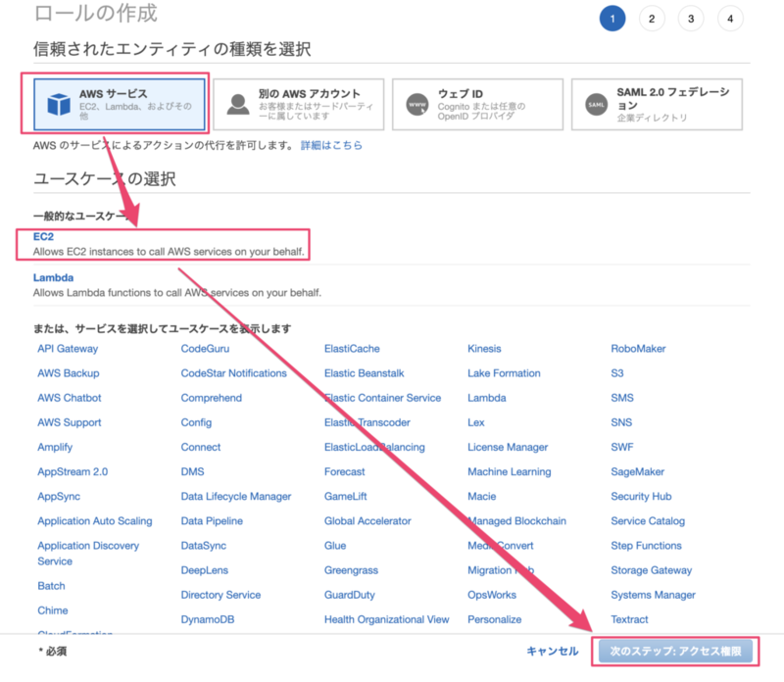Select the AppStream 2.0 service
Viewport: 784px width, 682px height.
(x=73, y=471)
